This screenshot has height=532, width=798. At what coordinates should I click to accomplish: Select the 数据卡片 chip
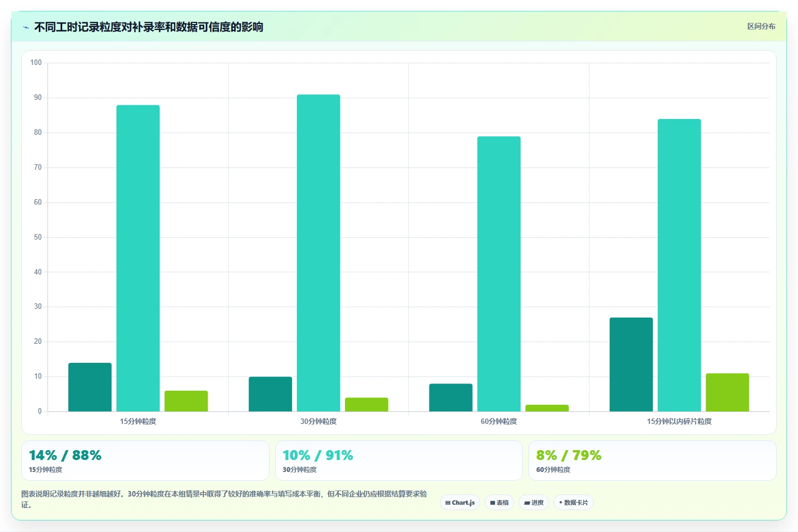[x=574, y=503]
